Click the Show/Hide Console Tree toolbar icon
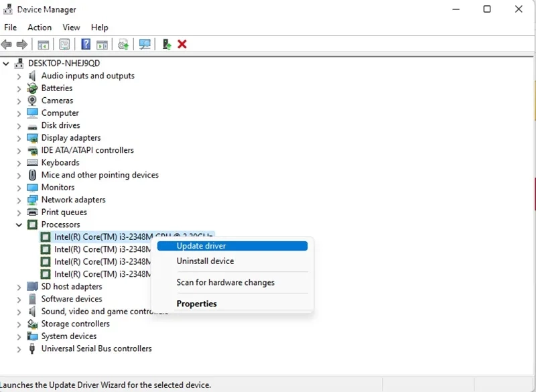 (x=43, y=44)
